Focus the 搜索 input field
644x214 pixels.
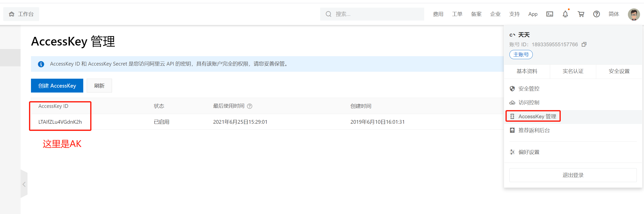click(372, 14)
